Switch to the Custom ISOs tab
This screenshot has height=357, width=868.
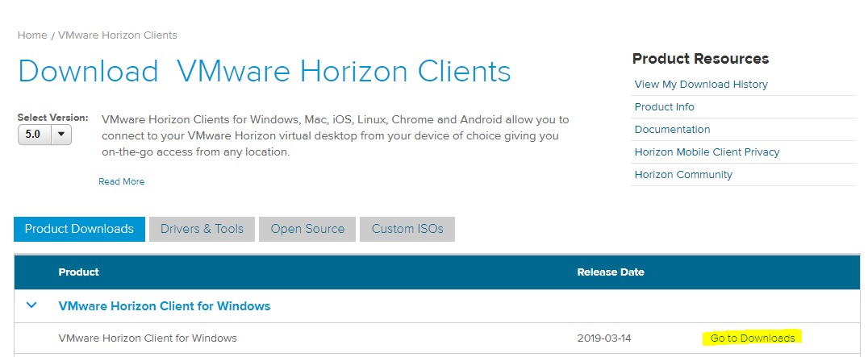tap(407, 229)
